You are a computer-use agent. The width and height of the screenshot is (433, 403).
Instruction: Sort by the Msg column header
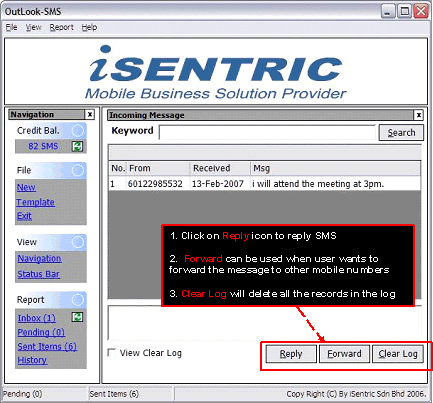click(335, 168)
